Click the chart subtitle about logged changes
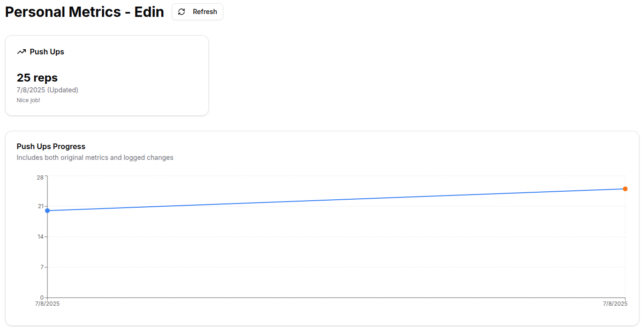The image size is (644, 331). [95, 158]
